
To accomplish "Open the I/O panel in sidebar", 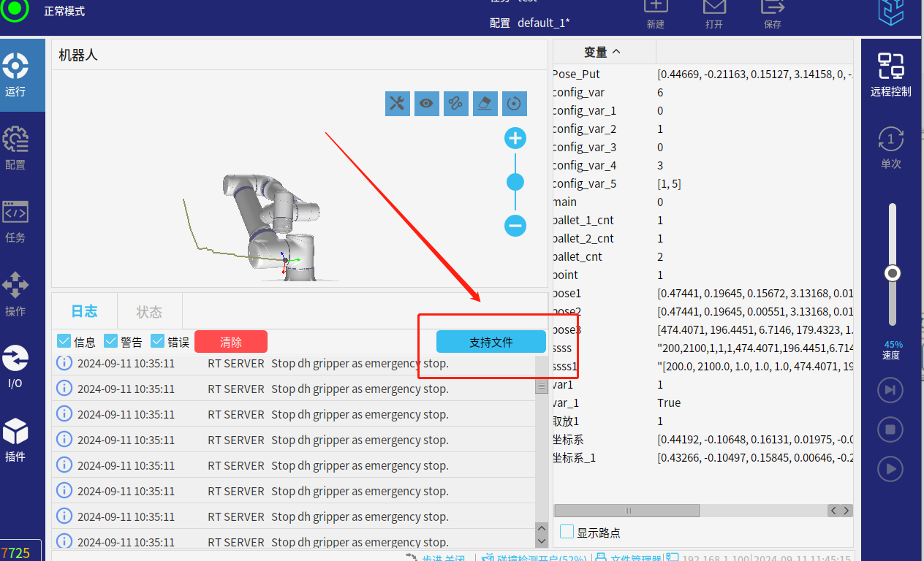I will [15, 367].
